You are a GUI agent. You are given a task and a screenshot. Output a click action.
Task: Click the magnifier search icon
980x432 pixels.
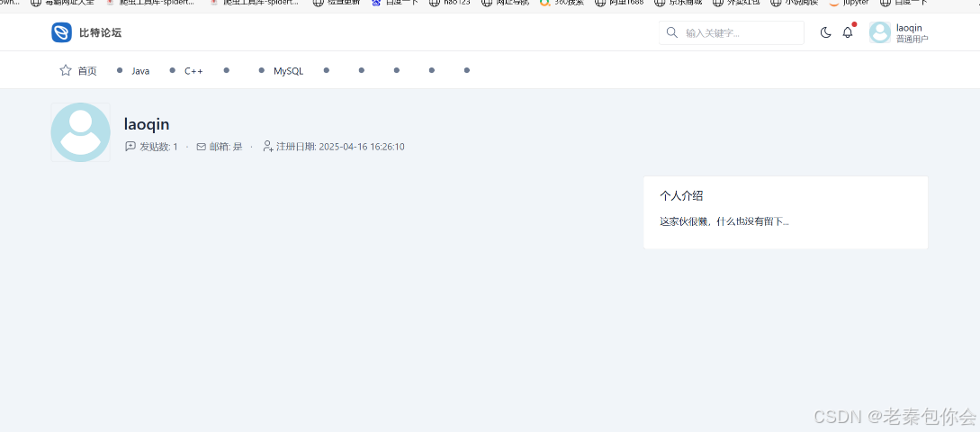(672, 32)
